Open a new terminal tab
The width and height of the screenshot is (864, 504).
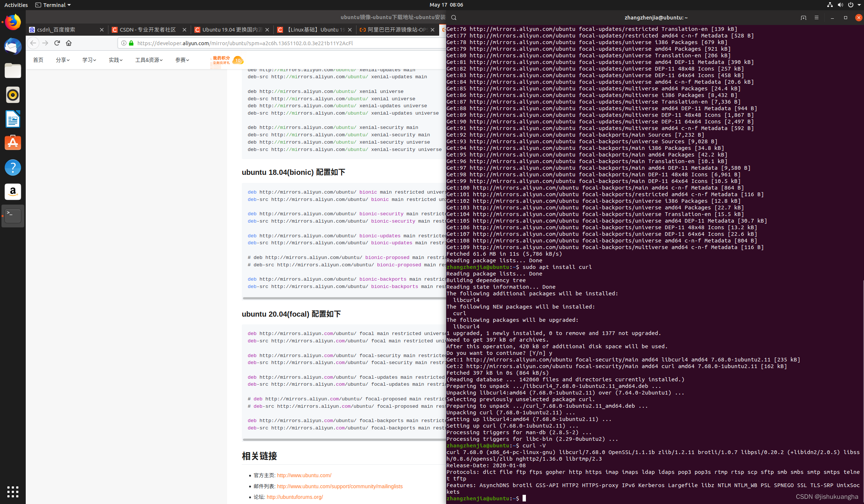pos(803,18)
